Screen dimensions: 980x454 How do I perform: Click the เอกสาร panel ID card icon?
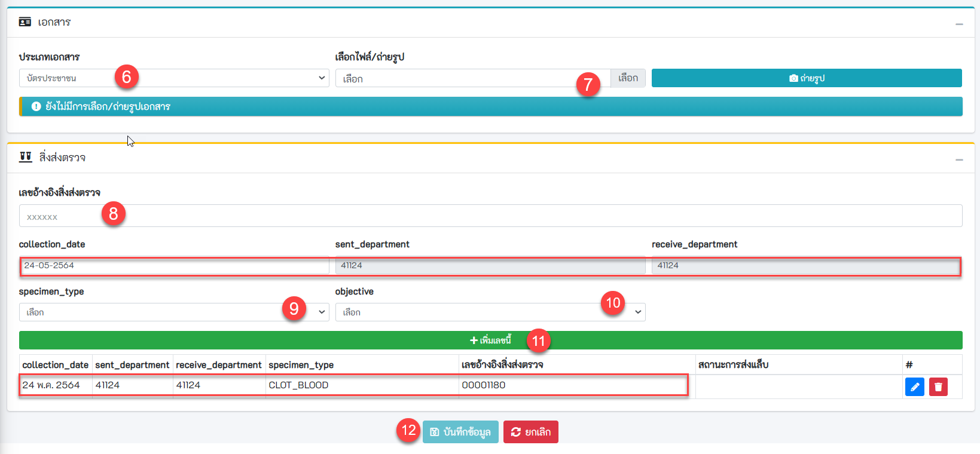pos(25,22)
